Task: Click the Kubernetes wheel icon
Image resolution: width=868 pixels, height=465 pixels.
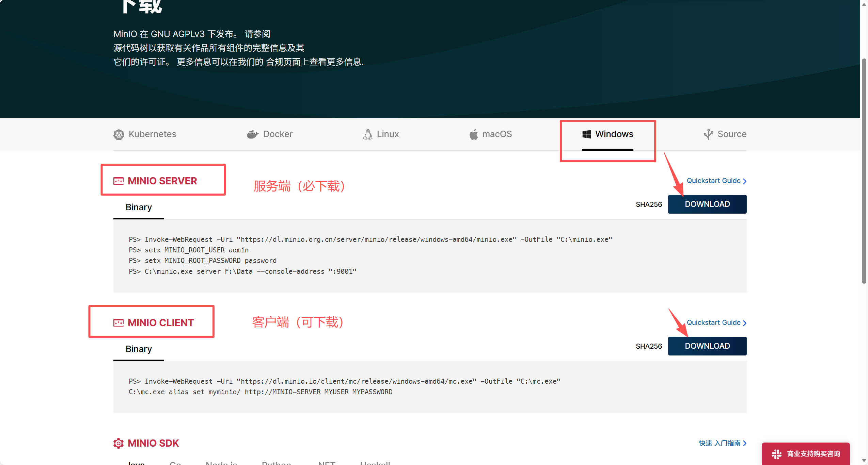Action: pyautogui.click(x=119, y=134)
